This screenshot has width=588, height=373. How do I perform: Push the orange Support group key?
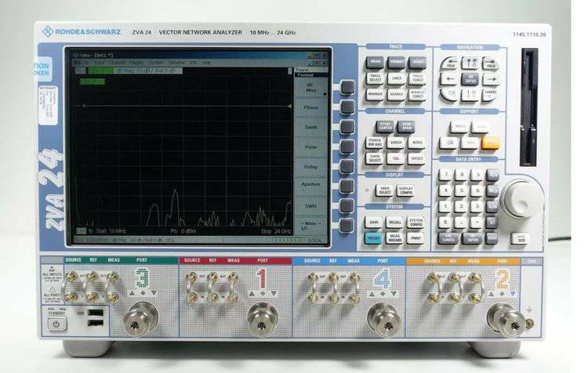click(x=491, y=142)
